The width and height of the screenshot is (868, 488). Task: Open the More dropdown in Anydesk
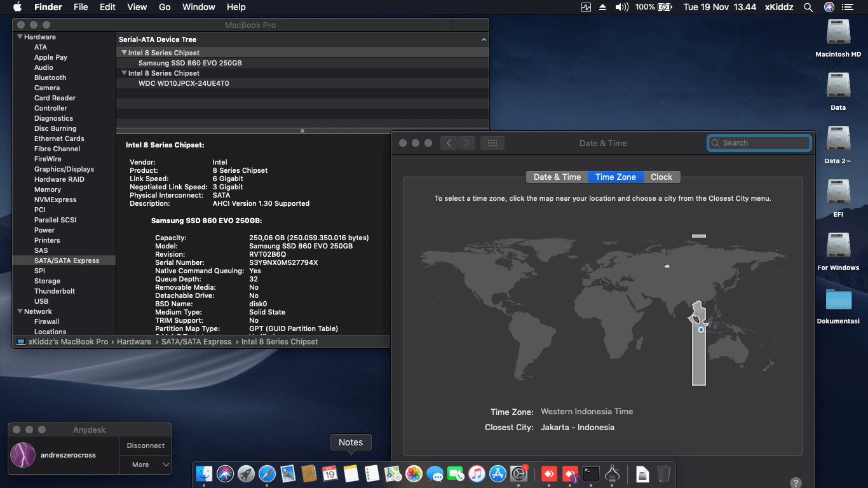[x=146, y=464]
